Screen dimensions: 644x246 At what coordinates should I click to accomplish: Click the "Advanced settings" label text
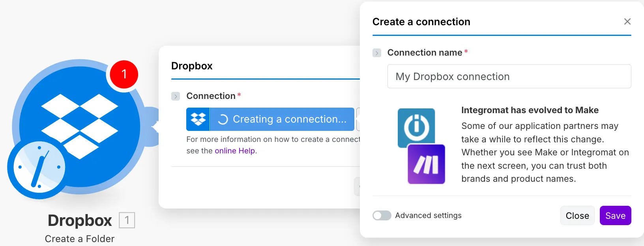[428, 216]
